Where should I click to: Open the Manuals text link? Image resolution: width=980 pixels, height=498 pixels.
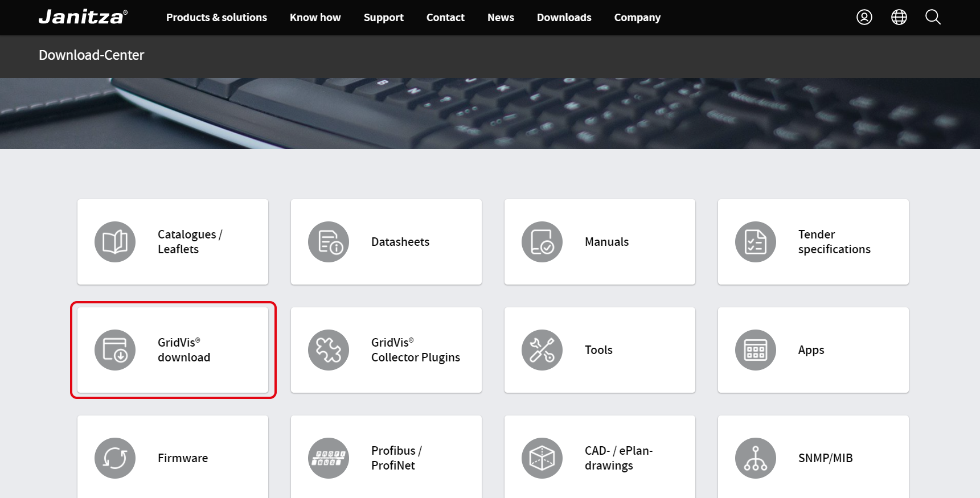coord(606,242)
